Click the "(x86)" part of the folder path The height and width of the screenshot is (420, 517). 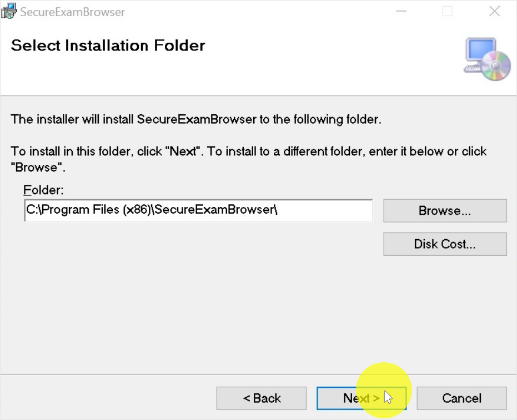coord(133,210)
